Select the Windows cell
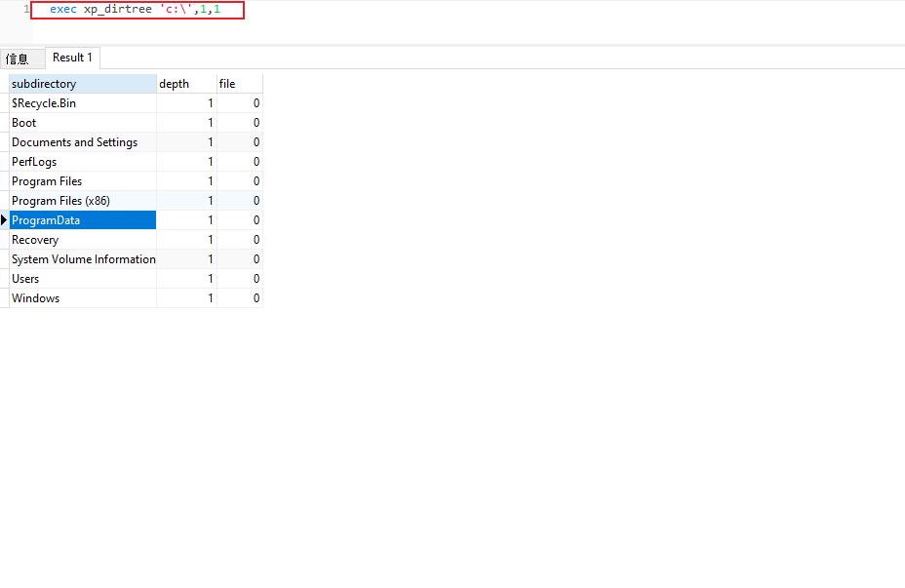Image resolution: width=905 pixels, height=588 pixels. [x=83, y=298]
